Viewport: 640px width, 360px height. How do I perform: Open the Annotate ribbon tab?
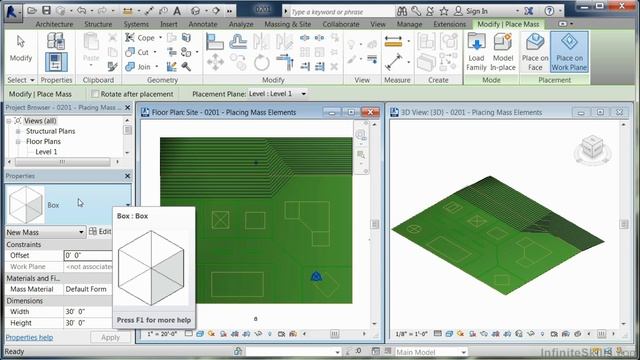click(203, 24)
